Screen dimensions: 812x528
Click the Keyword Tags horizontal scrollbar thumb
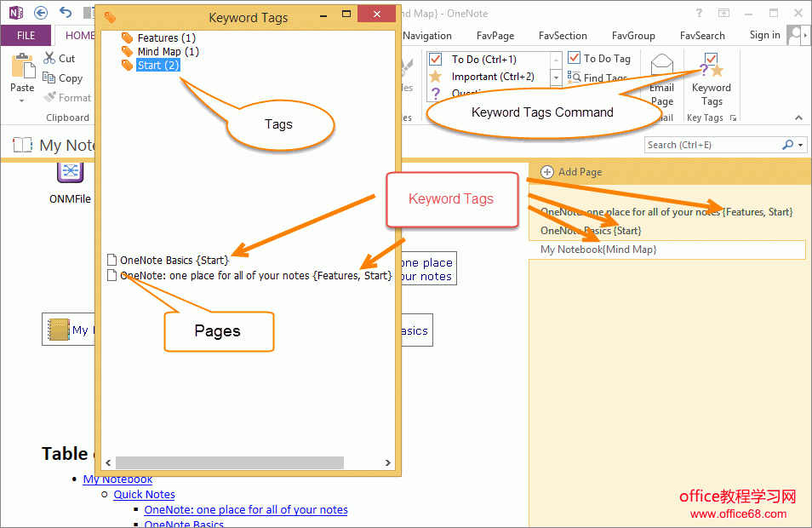pyautogui.click(x=230, y=462)
